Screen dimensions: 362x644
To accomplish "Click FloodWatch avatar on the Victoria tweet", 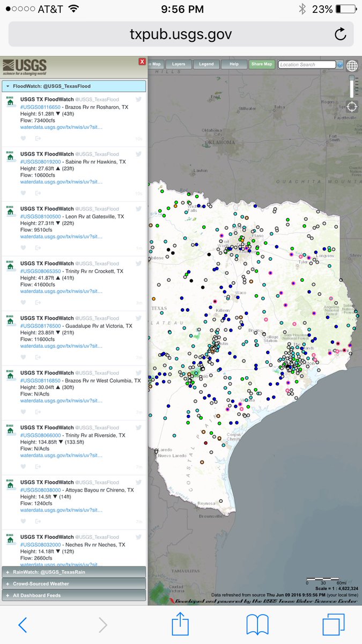I will click(x=10, y=321).
